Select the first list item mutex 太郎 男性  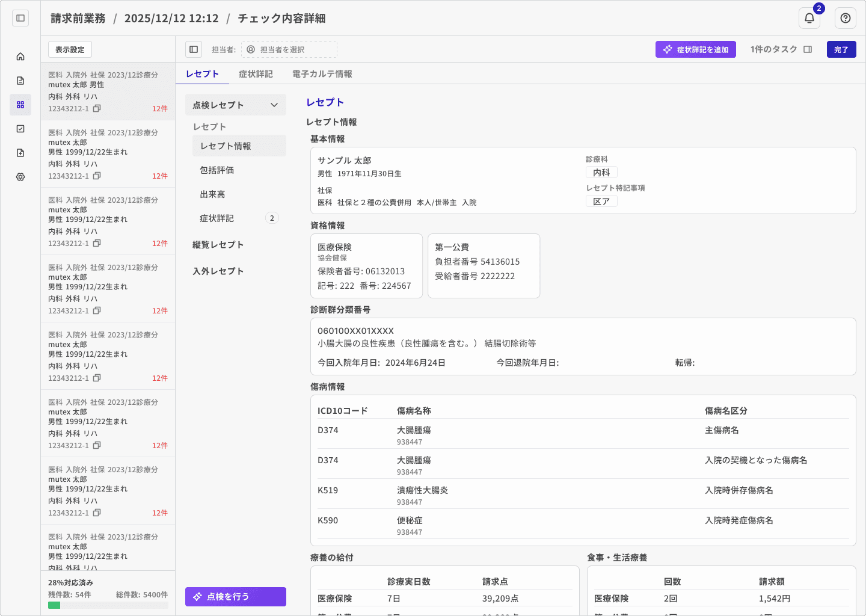[108, 91]
